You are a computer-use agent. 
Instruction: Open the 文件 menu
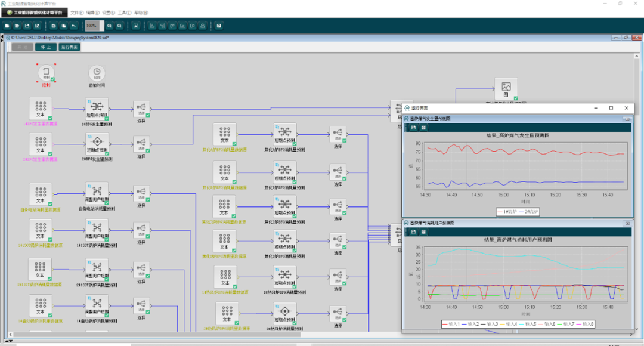coord(77,12)
